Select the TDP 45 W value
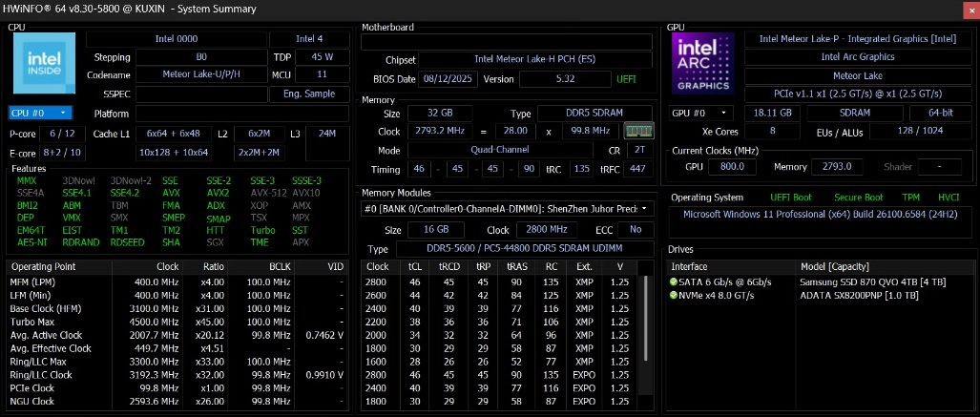The height and width of the screenshot is (417, 980). (x=322, y=57)
